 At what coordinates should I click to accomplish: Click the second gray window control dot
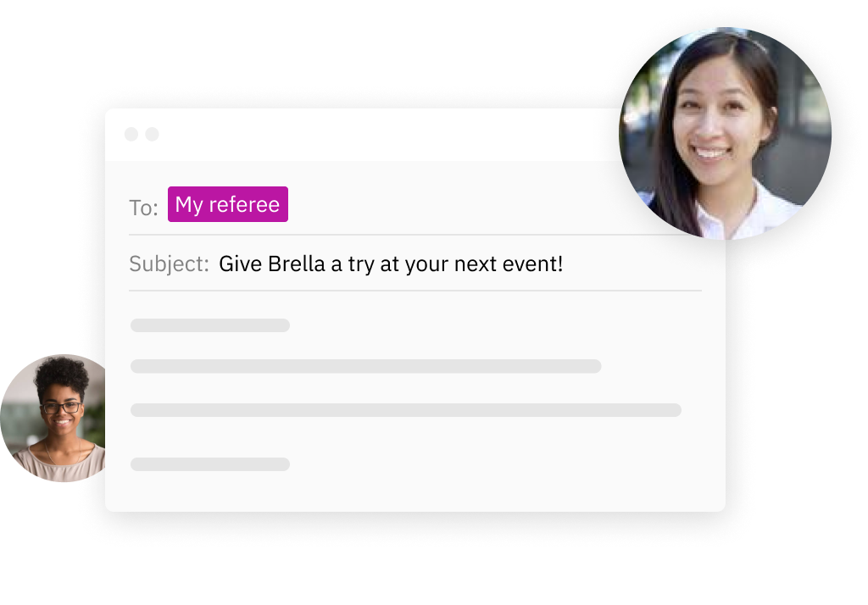[x=153, y=134]
